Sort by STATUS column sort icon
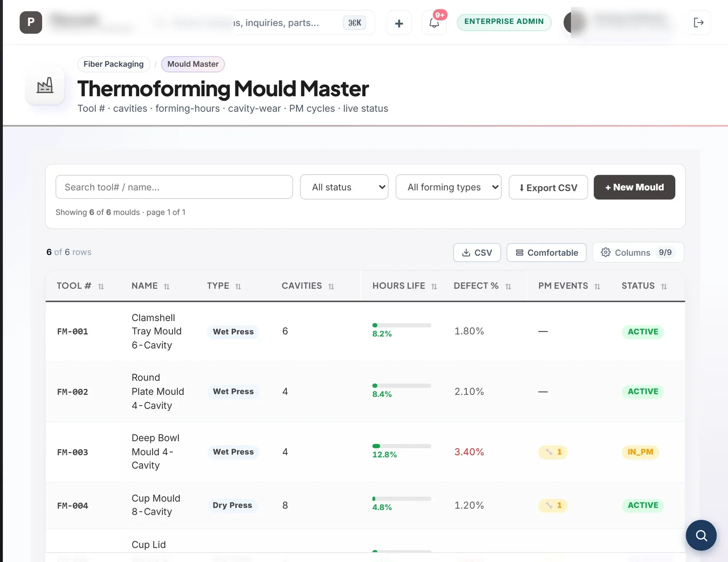728x562 pixels. click(664, 286)
